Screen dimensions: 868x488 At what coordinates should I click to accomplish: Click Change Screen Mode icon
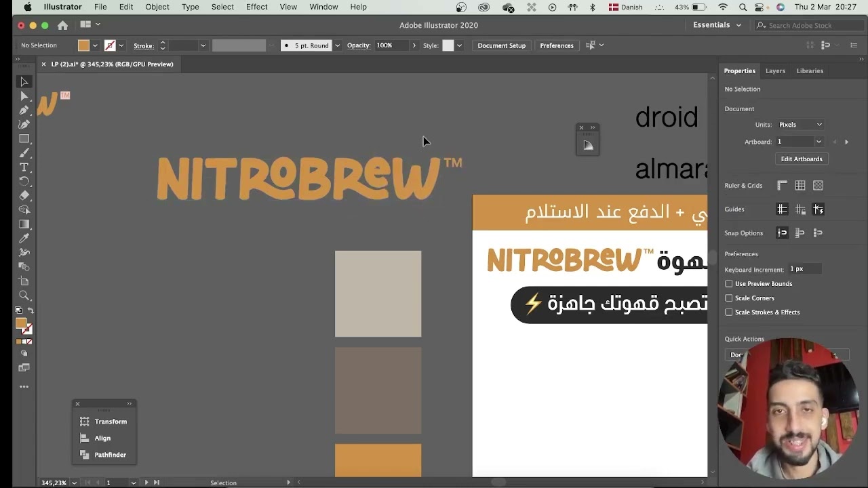click(x=24, y=368)
